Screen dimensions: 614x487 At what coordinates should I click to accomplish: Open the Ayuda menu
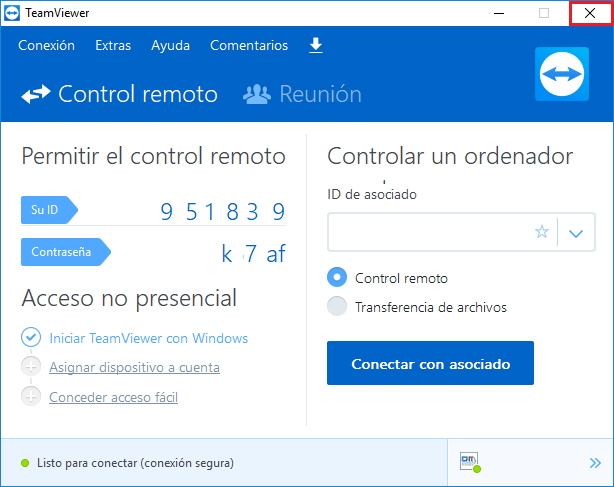(x=170, y=45)
